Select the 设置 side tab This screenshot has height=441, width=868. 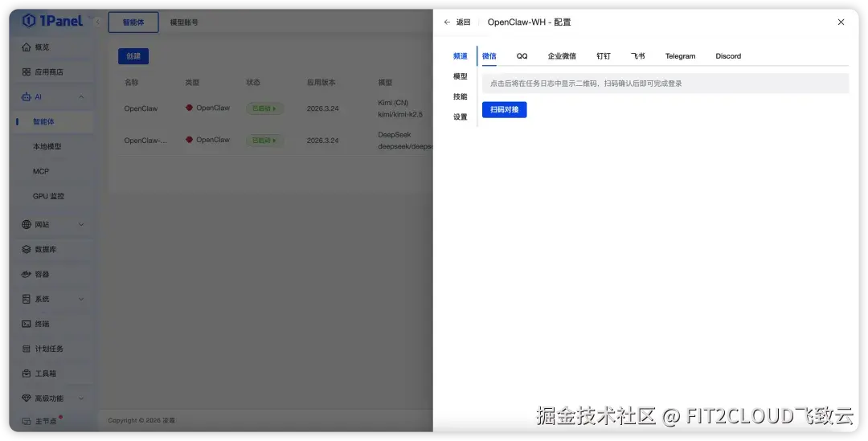tap(460, 116)
